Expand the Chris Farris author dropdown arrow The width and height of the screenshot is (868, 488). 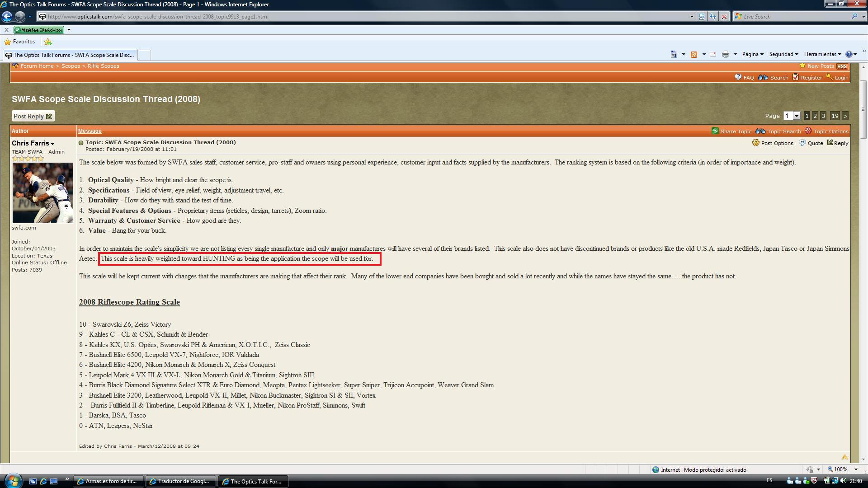pos(53,144)
